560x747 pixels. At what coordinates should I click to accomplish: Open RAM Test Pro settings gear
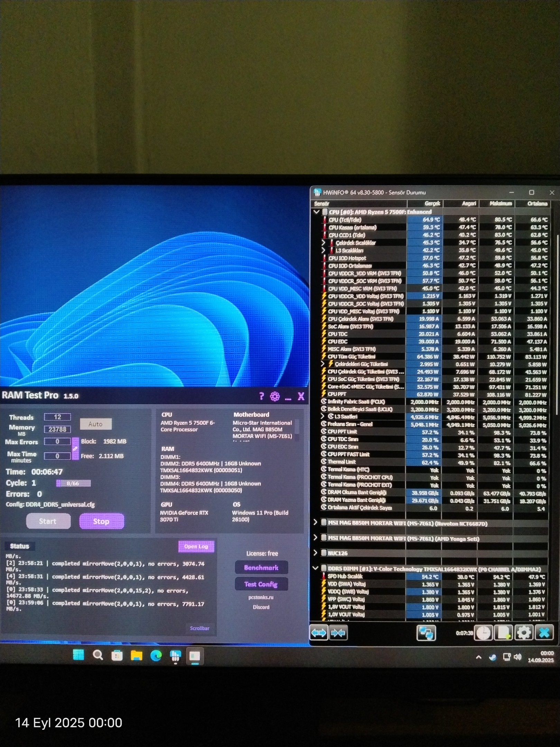[x=275, y=396]
